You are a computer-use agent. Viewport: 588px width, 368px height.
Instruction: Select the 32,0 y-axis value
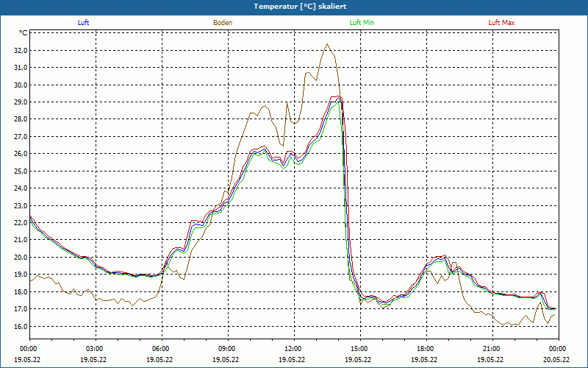click(x=21, y=51)
